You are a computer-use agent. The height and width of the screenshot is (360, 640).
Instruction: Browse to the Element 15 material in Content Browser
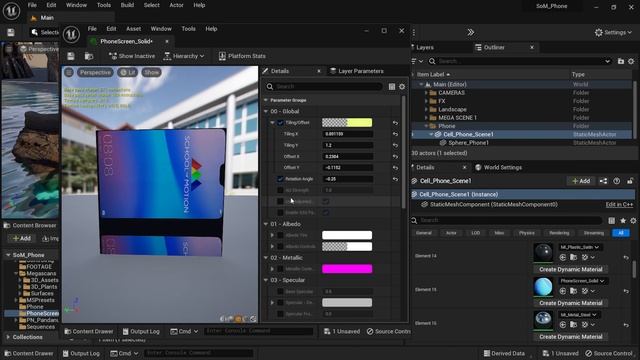pyautogui.click(x=573, y=291)
